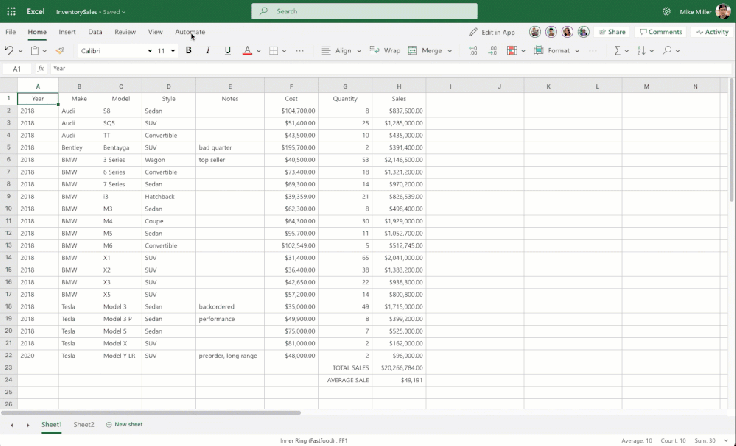This screenshot has width=736, height=446.
Task: Click the horizontal scrollbar
Action: click(151, 413)
